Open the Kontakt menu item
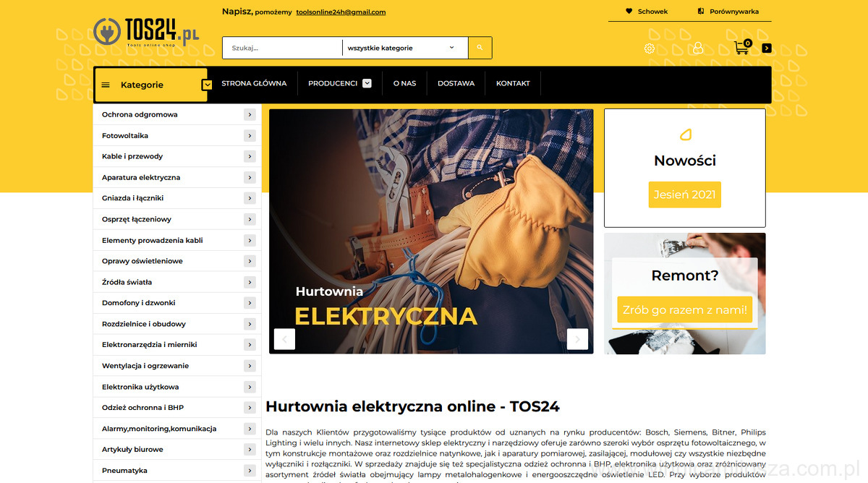 513,83
